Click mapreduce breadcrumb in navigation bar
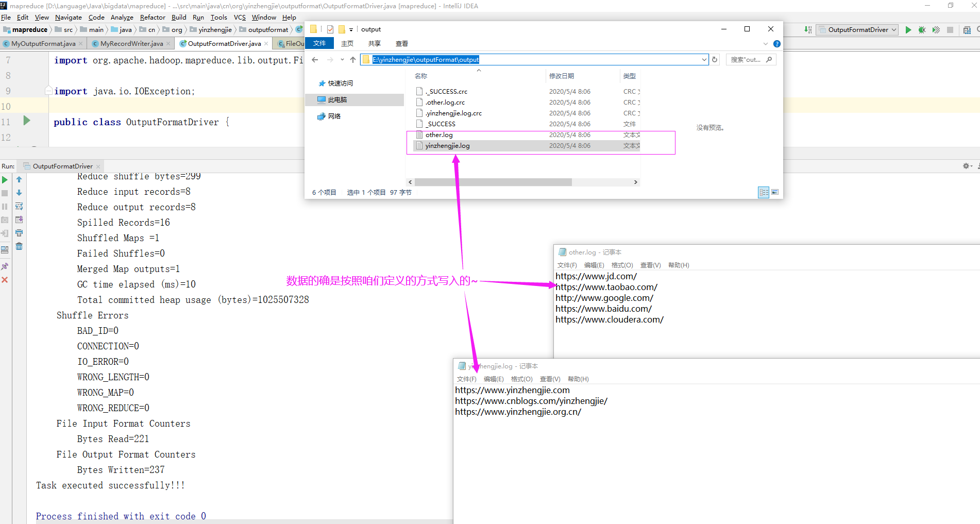This screenshot has width=980, height=524. coord(25,30)
